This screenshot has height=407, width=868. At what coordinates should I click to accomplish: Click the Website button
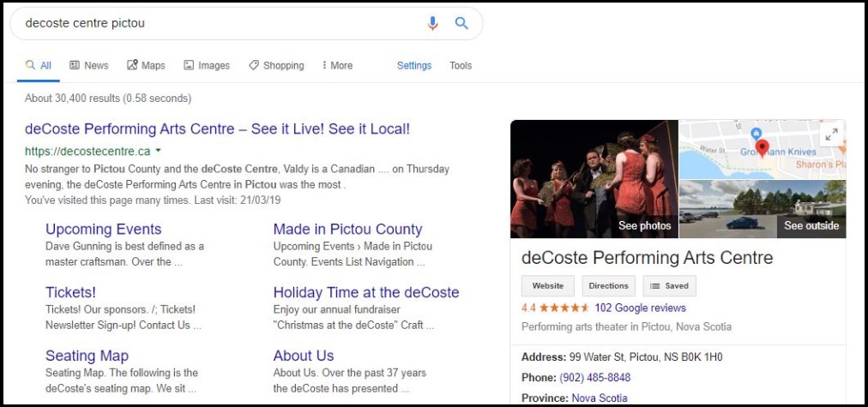pyautogui.click(x=548, y=286)
